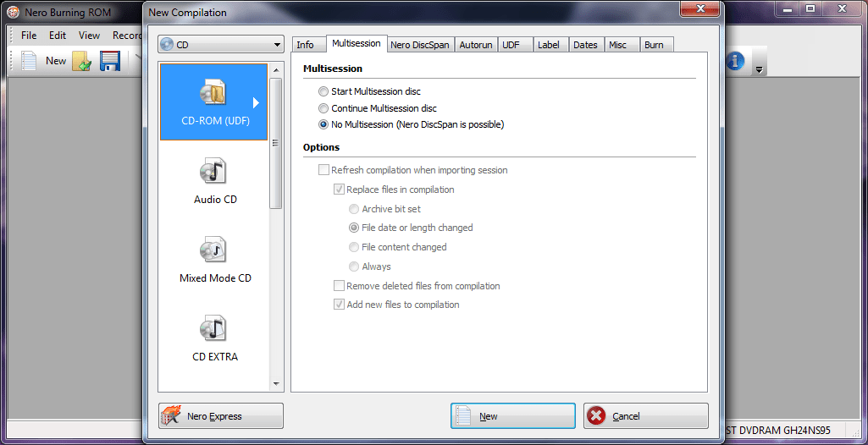Screen dimensions: 868x445
Task: Click the Nero Express button
Action: pyautogui.click(x=221, y=415)
